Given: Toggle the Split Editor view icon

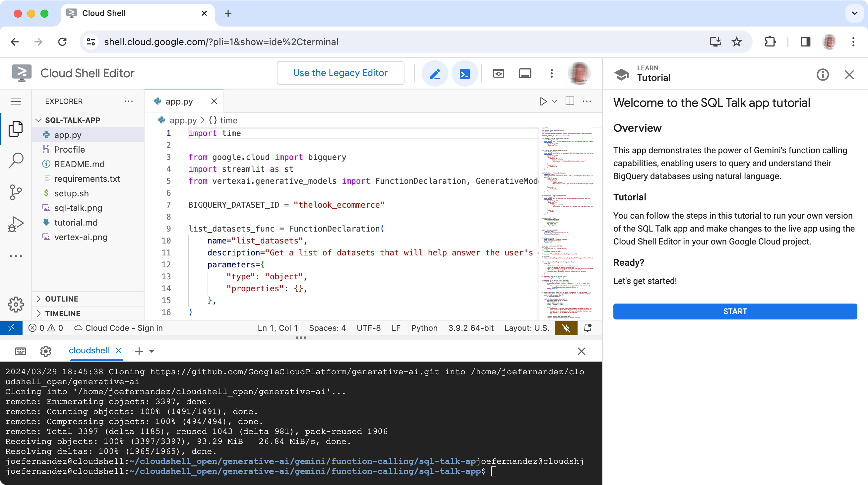Looking at the screenshot, I should (569, 101).
